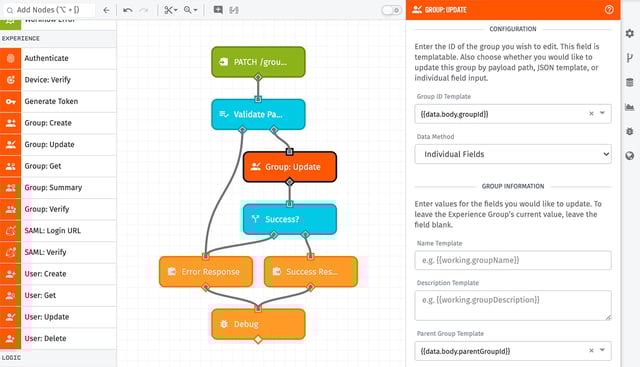Screen dimensions: 640x367
Task: Open the Data Method Individual Fields dropdown
Action: tap(513, 154)
